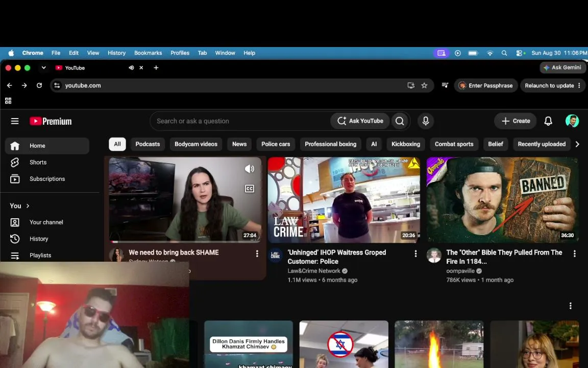Open the Dillon Danis Short thumbnail
Image resolution: width=588 pixels, height=368 pixels.
click(x=249, y=344)
